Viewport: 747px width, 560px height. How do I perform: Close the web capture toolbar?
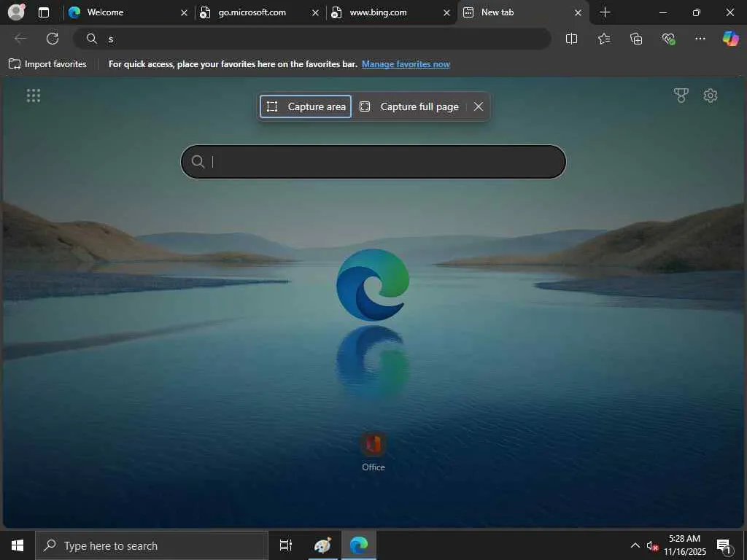pyautogui.click(x=479, y=106)
